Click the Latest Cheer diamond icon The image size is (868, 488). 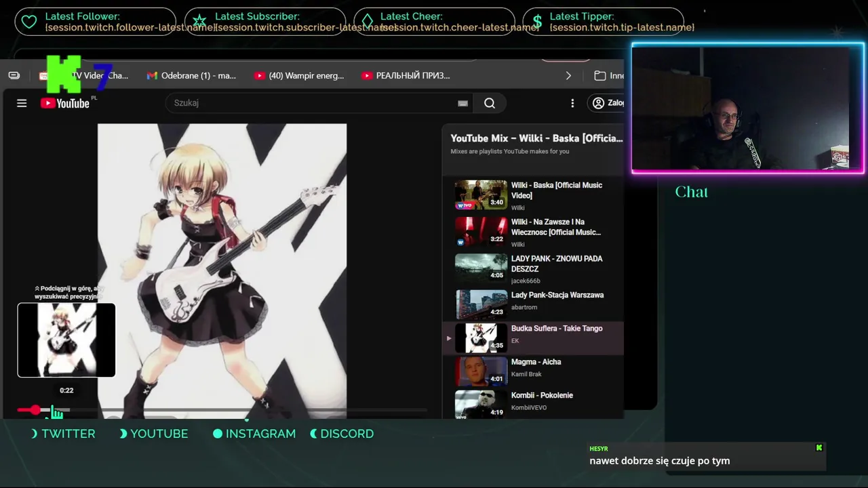click(367, 22)
